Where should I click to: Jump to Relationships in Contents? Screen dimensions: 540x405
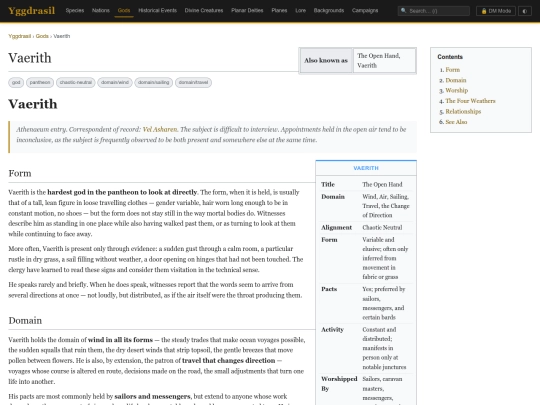point(463,112)
